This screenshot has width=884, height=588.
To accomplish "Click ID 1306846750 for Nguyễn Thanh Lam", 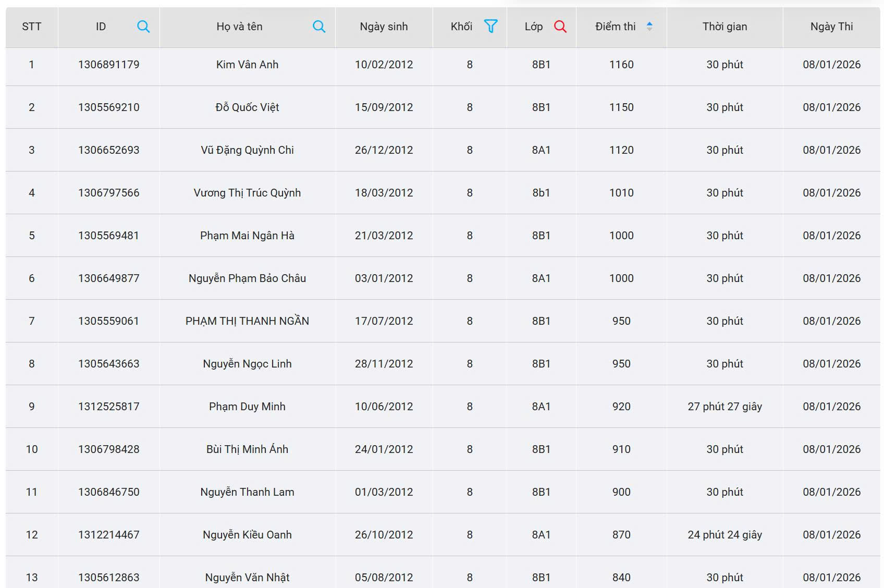I will 108,492.
